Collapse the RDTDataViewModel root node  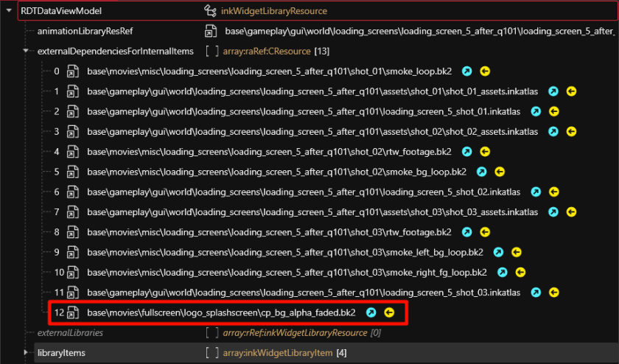[9, 10]
